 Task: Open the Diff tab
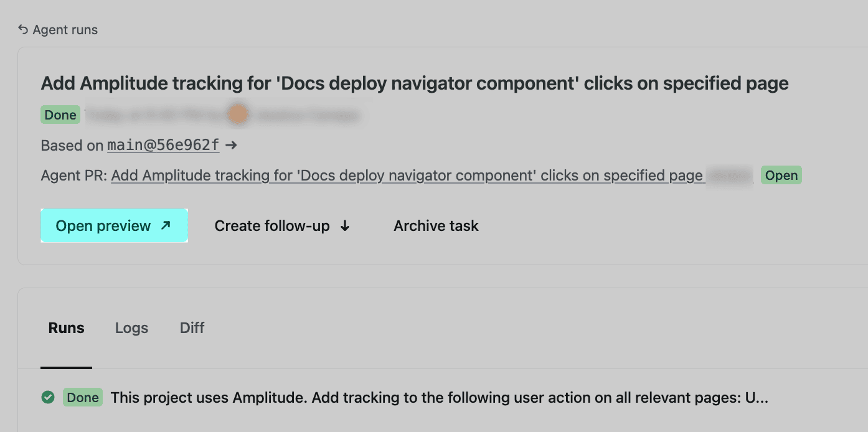(x=192, y=328)
